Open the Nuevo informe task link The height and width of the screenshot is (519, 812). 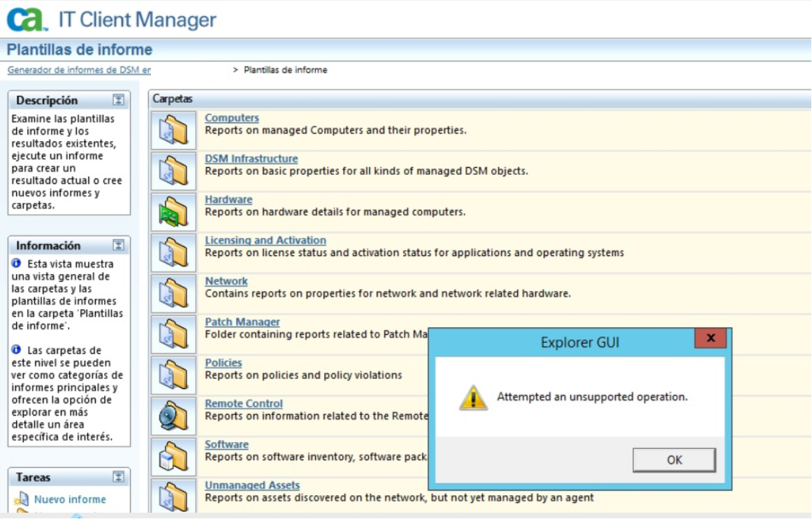pos(70,499)
